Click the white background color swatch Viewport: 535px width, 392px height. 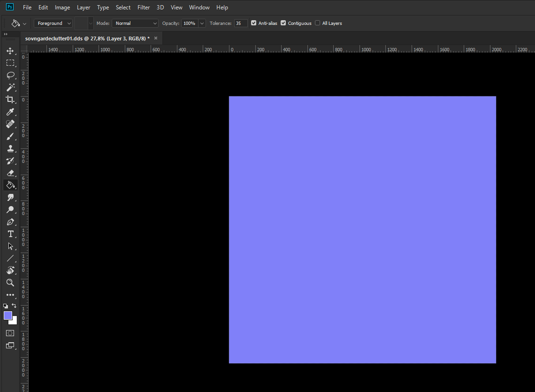click(x=14, y=322)
